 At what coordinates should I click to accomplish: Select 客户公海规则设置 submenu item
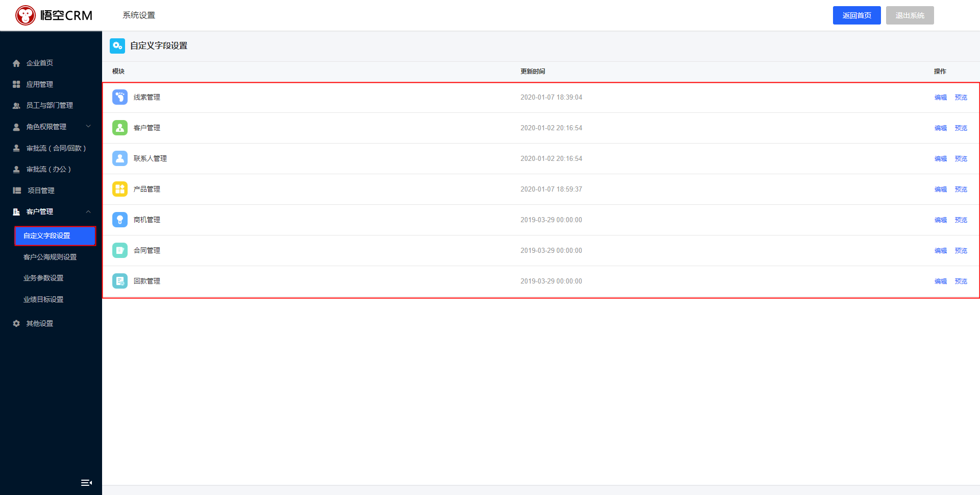pyautogui.click(x=50, y=257)
